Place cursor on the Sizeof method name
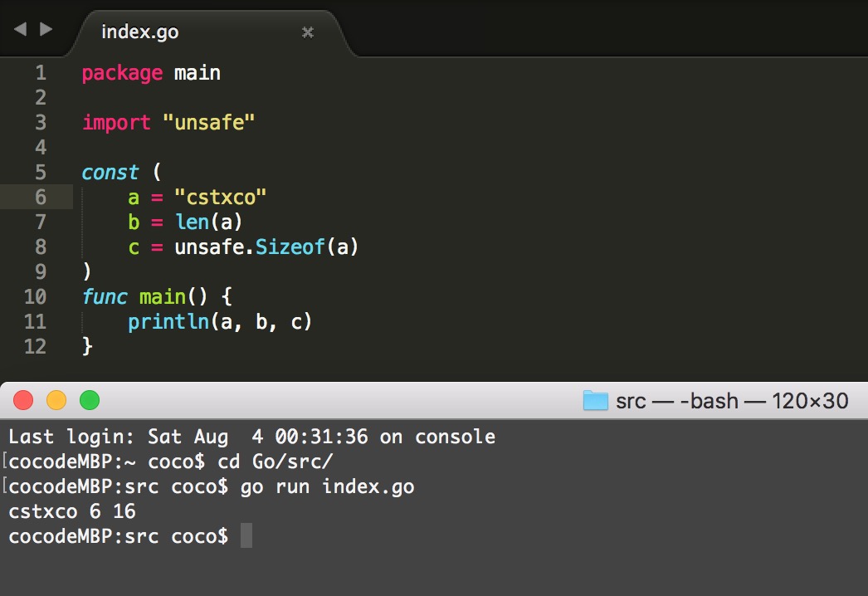This screenshot has height=596, width=868. click(x=290, y=247)
